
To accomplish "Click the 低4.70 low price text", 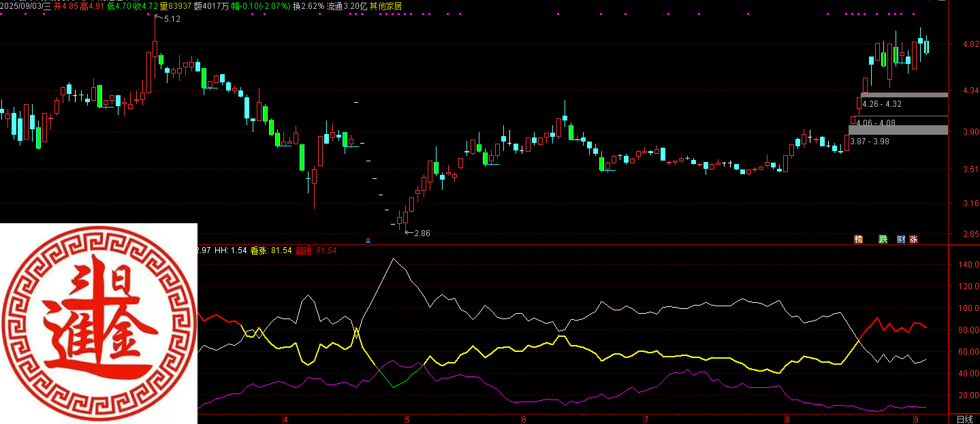I will 120,6.
